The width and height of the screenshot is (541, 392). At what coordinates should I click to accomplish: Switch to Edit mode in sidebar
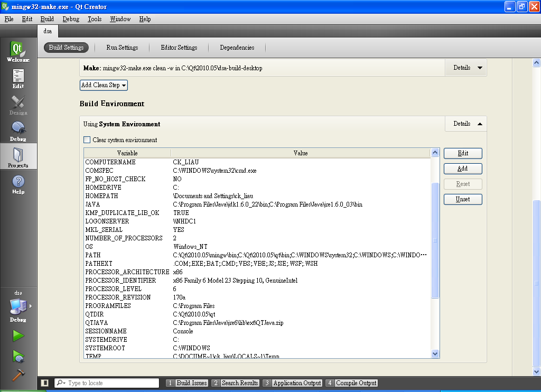(x=18, y=79)
